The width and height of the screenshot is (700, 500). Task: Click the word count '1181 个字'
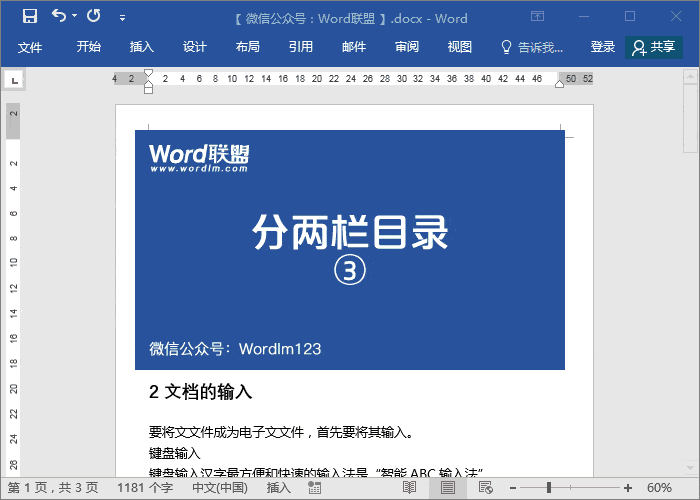(x=145, y=488)
